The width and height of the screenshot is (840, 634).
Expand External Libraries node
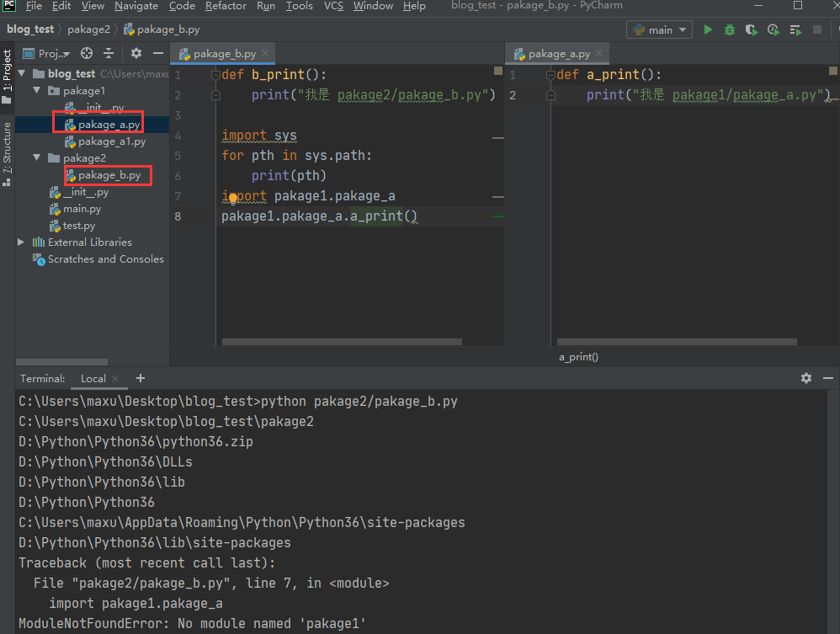(x=22, y=242)
